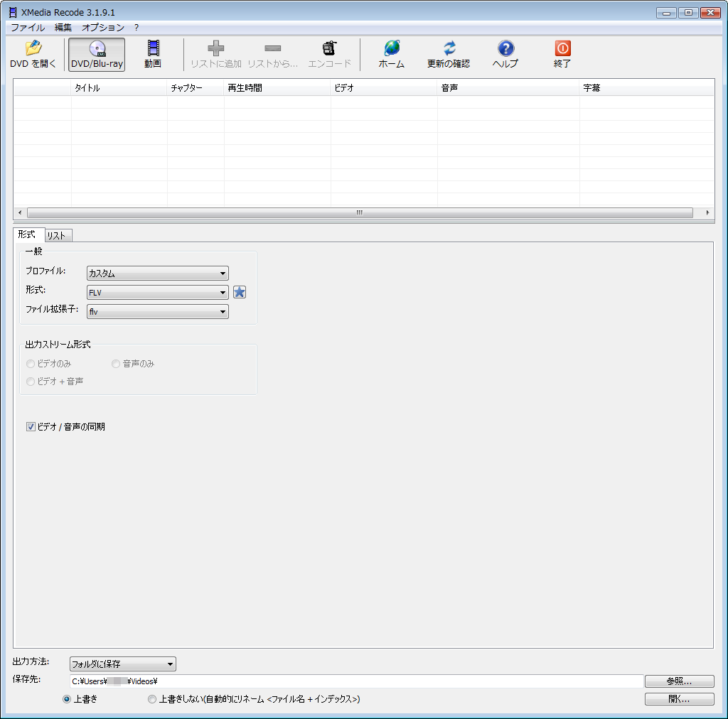Click the タイトル column header

tap(119, 87)
